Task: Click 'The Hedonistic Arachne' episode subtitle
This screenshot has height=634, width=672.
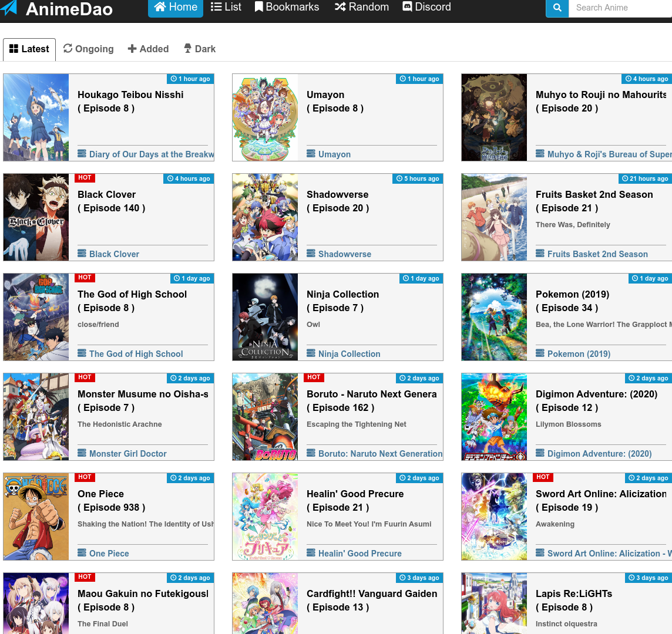Action: [120, 424]
